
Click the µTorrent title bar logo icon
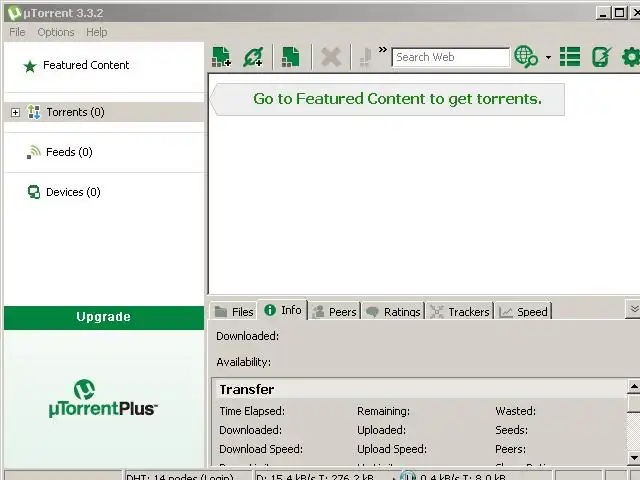pyautogui.click(x=14, y=13)
